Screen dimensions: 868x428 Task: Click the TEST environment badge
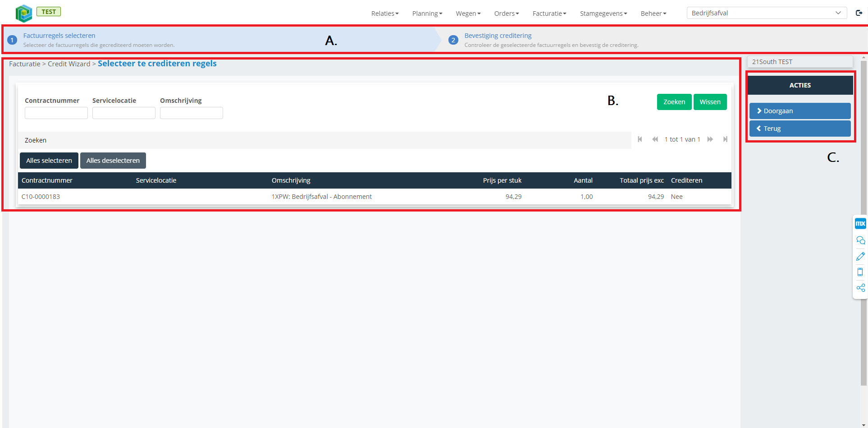tap(49, 12)
